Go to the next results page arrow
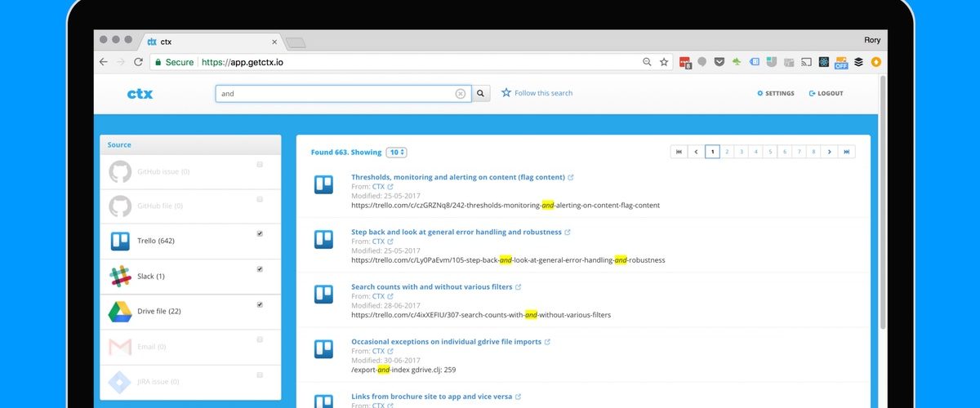 pyautogui.click(x=829, y=152)
